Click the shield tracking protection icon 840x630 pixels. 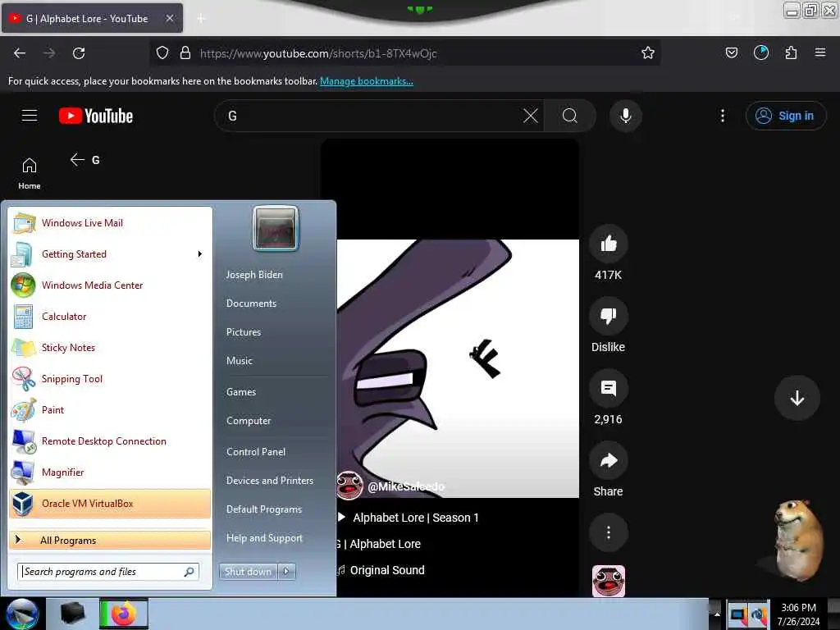tap(162, 53)
